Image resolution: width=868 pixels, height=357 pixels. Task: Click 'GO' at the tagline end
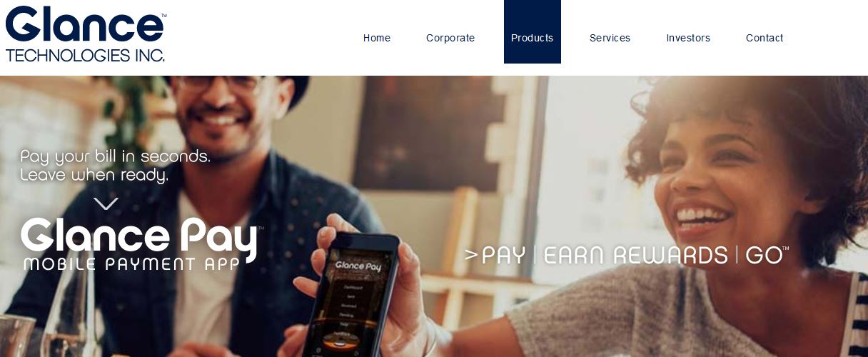[764, 256]
